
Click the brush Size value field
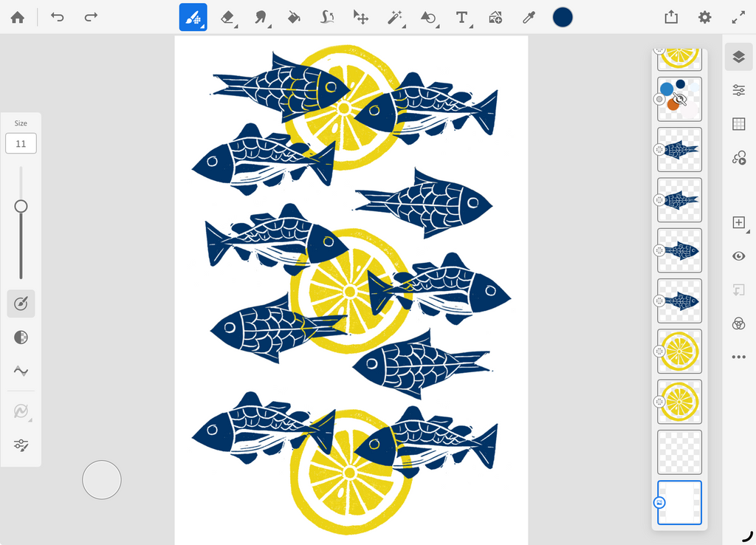click(x=21, y=143)
